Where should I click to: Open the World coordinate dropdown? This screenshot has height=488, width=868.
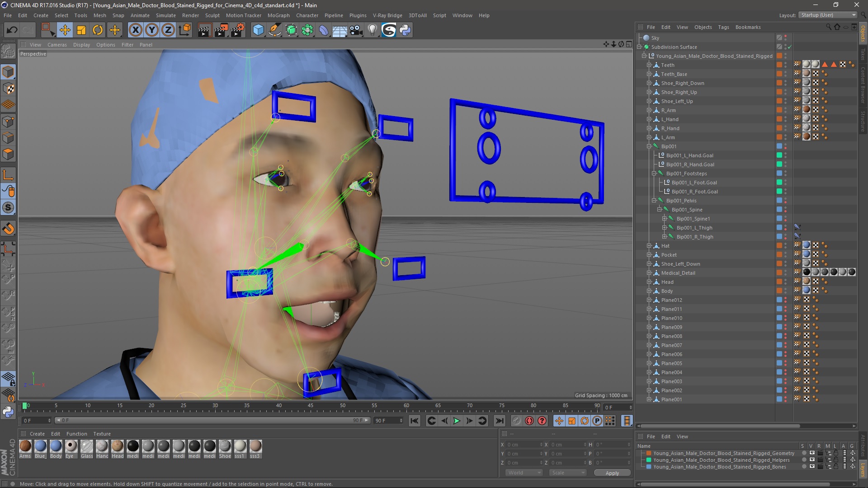524,473
